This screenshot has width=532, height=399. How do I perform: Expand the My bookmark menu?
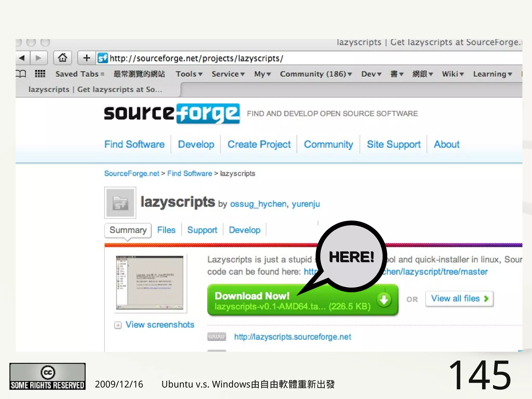[x=263, y=74]
